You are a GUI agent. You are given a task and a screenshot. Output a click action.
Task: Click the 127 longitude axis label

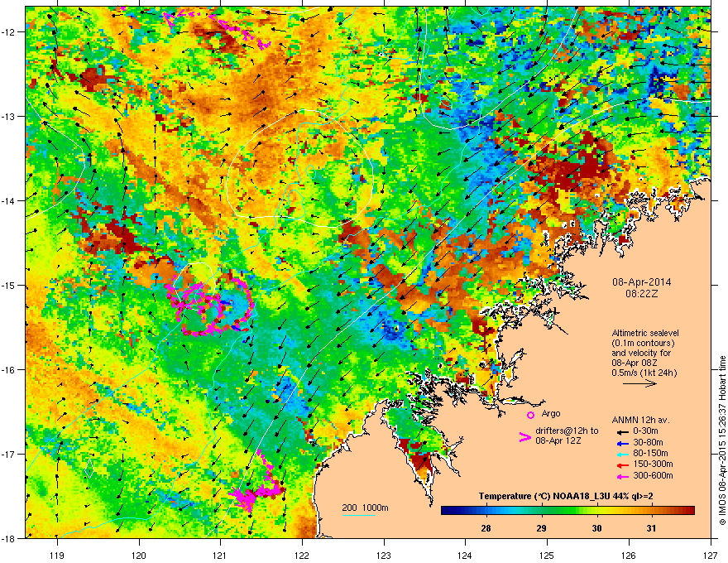click(x=711, y=555)
